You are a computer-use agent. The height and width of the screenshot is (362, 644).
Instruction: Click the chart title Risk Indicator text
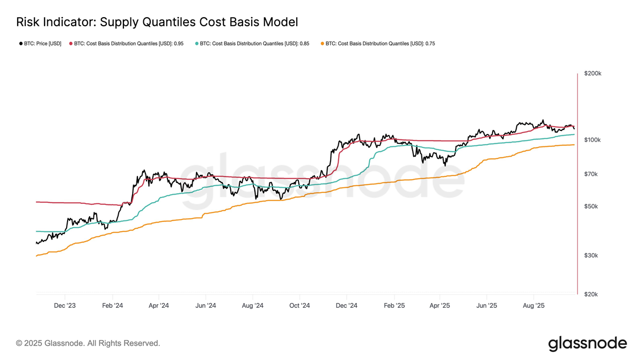[x=157, y=22]
